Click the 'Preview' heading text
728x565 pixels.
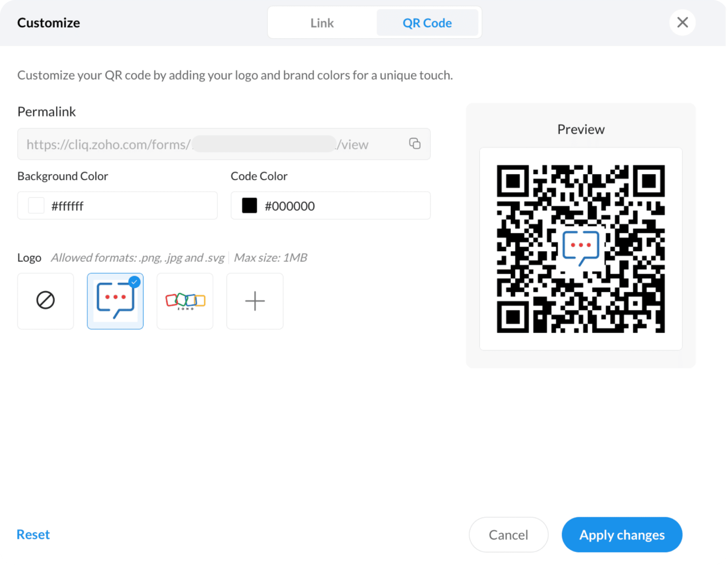581,129
